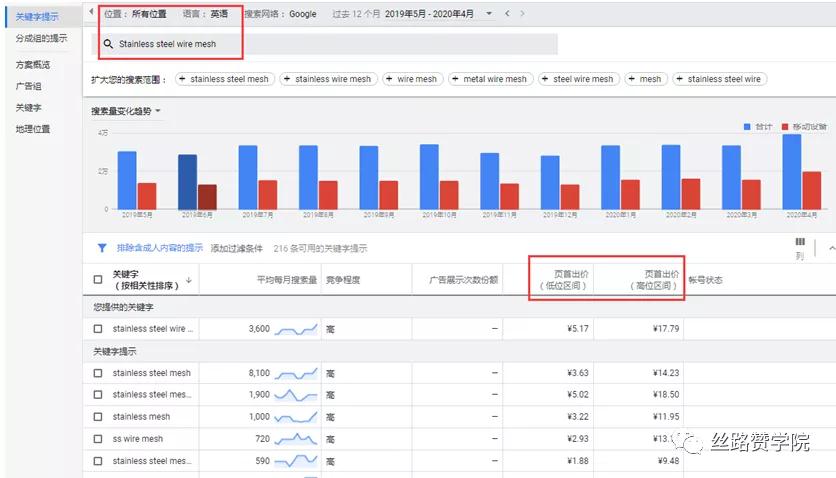
Task: Add 'metal wire mesh' search suggestion
Action: point(490,79)
